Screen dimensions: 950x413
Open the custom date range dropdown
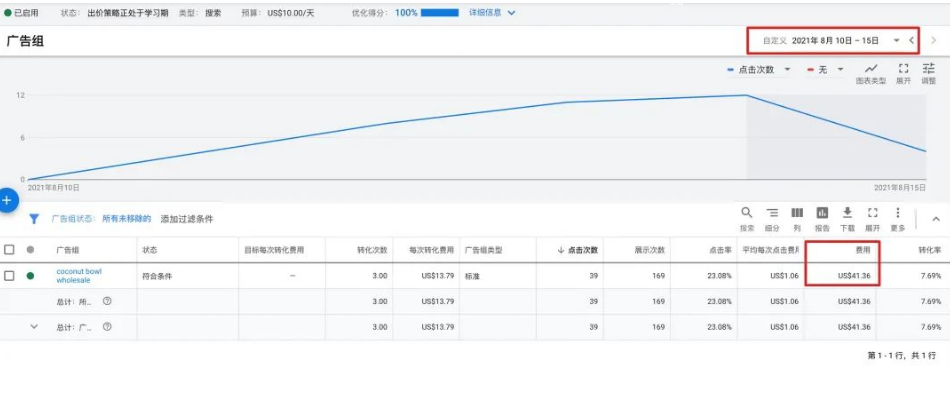pyautogui.click(x=896, y=41)
